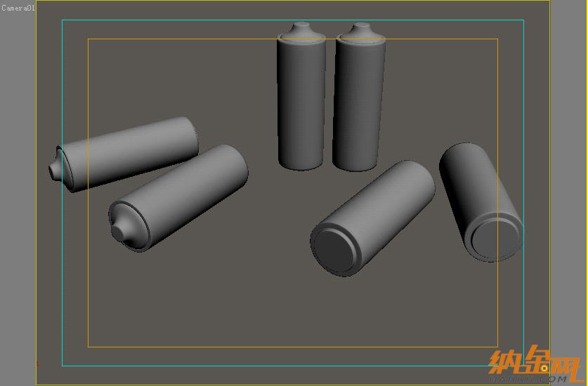The image size is (588, 386).
Task: Click the nozzle cap of right upright can
Action: pyautogui.click(x=360, y=31)
